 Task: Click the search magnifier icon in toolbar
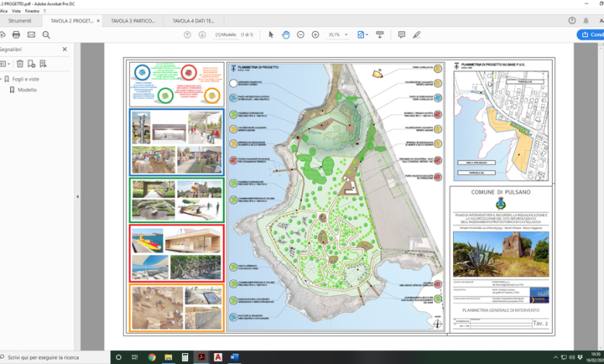click(x=46, y=35)
